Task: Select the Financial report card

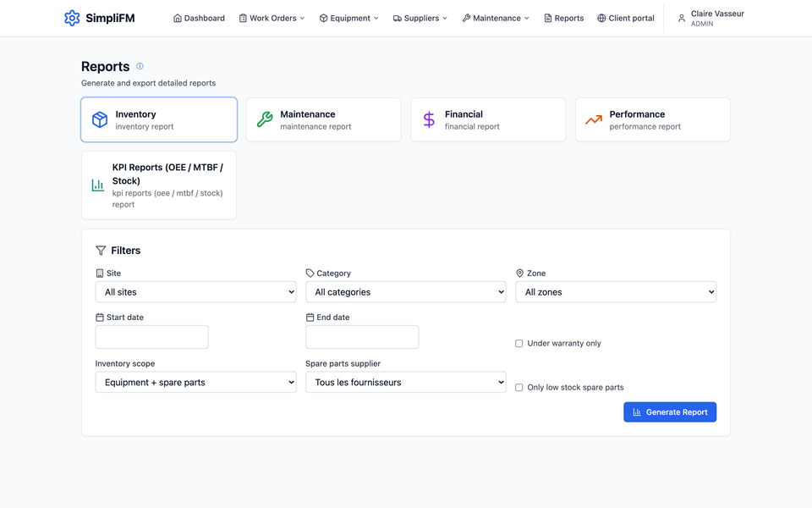Action: [x=488, y=119]
